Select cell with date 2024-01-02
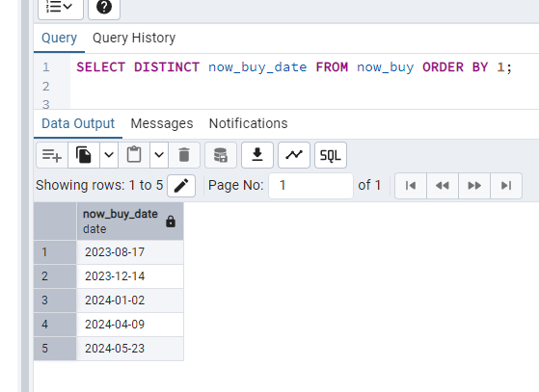 point(130,301)
